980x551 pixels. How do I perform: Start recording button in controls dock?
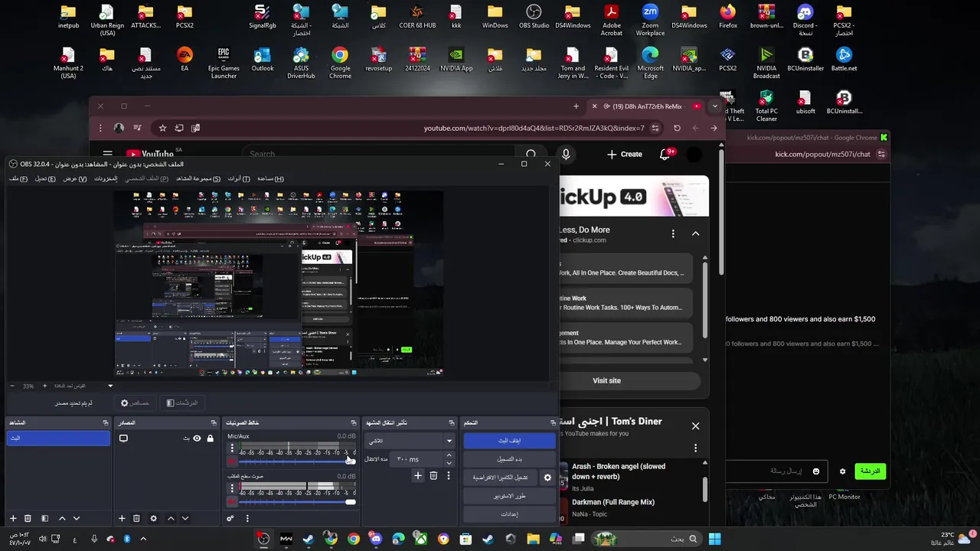[509, 459]
